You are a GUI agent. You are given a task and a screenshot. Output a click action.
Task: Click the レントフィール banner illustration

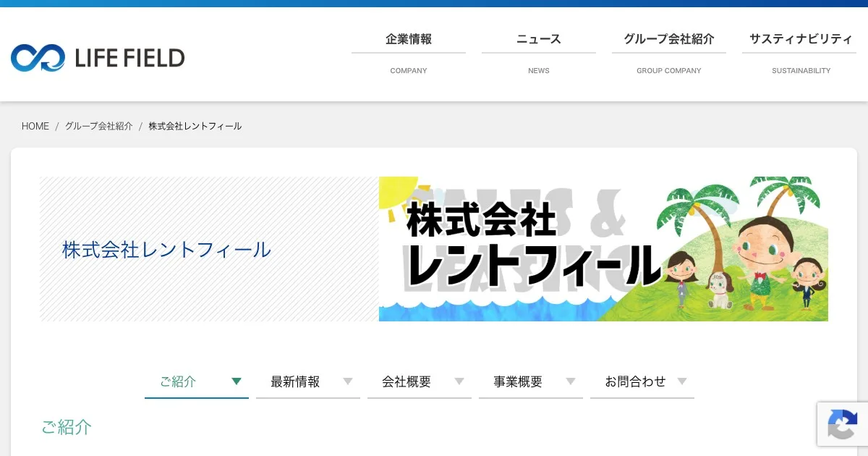click(x=603, y=249)
